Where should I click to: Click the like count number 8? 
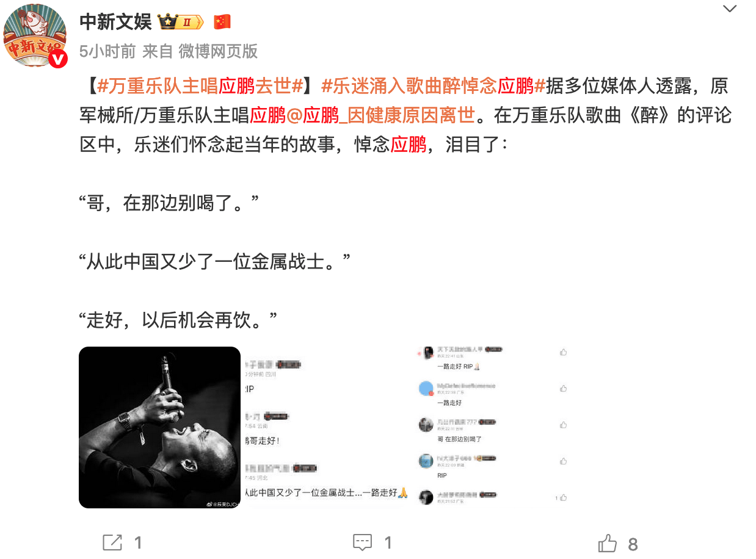pyautogui.click(x=633, y=544)
